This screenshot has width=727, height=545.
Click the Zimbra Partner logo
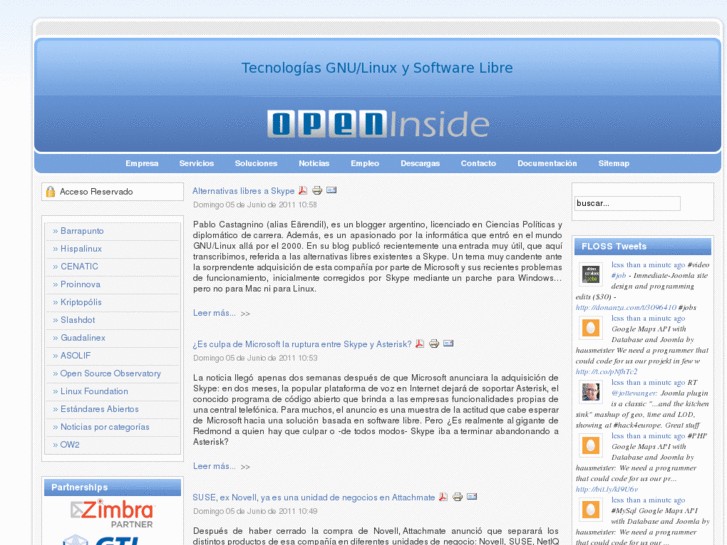[x=113, y=513]
